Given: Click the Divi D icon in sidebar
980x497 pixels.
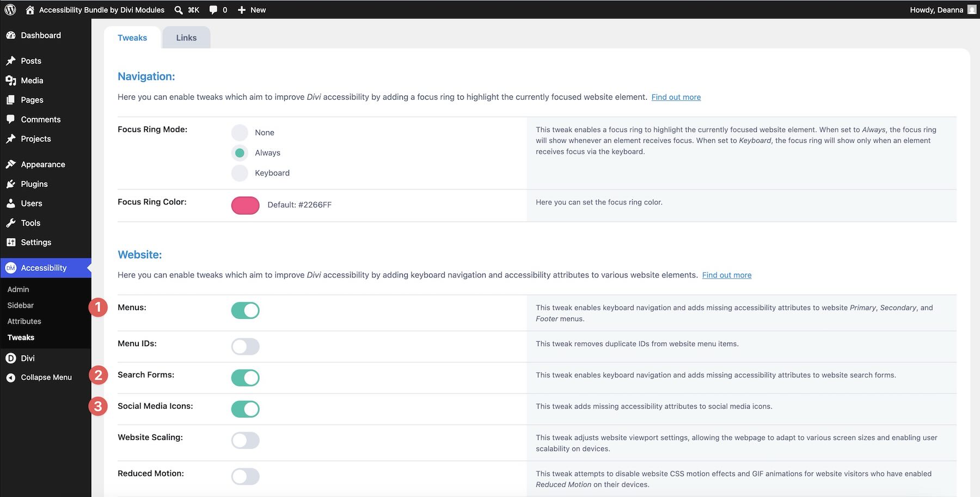Looking at the screenshot, I should click(11, 358).
